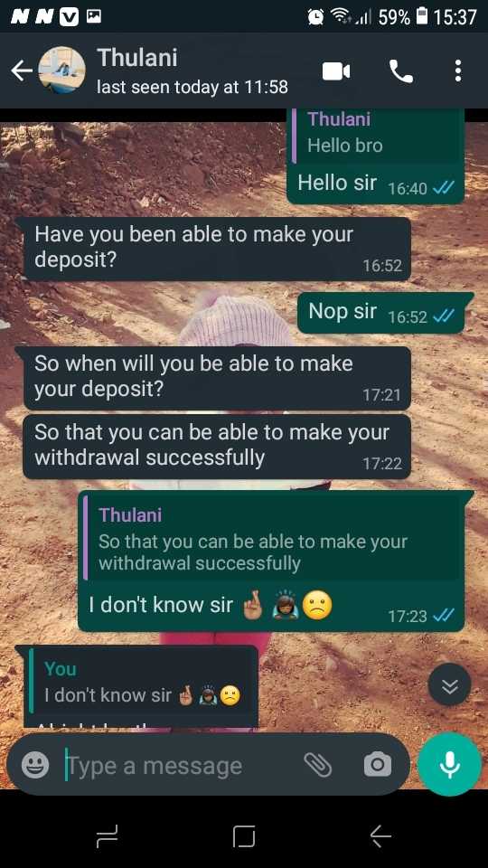Tap the microphone voice message button
The height and width of the screenshot is (868, 488).
click(449, 765)
